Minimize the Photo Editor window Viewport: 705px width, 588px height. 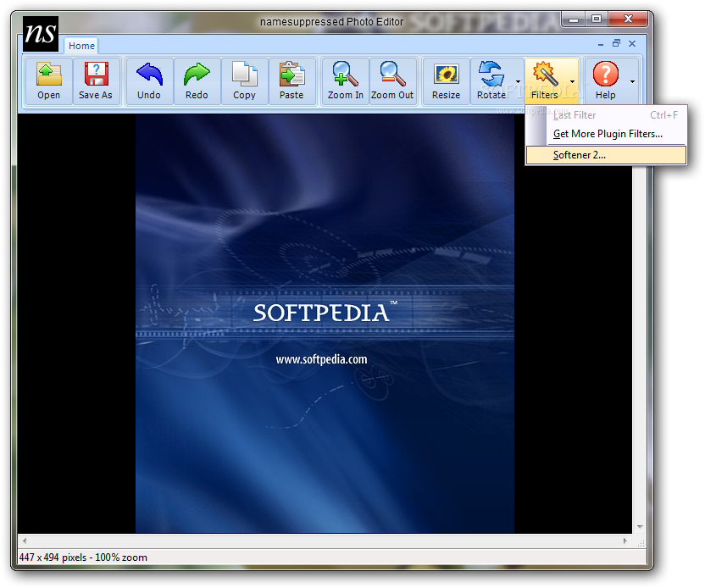click(x=574, y=19)
